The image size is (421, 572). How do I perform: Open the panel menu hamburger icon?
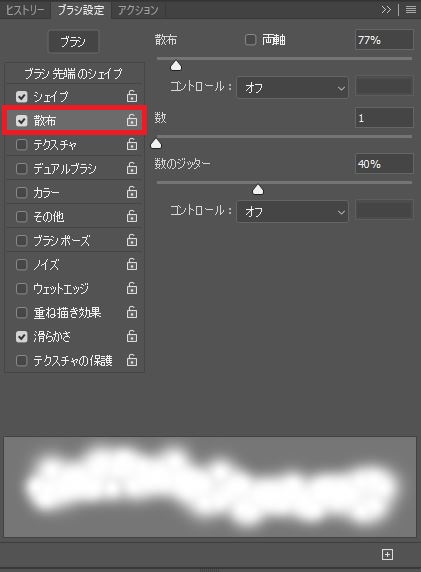coord(411,10)
